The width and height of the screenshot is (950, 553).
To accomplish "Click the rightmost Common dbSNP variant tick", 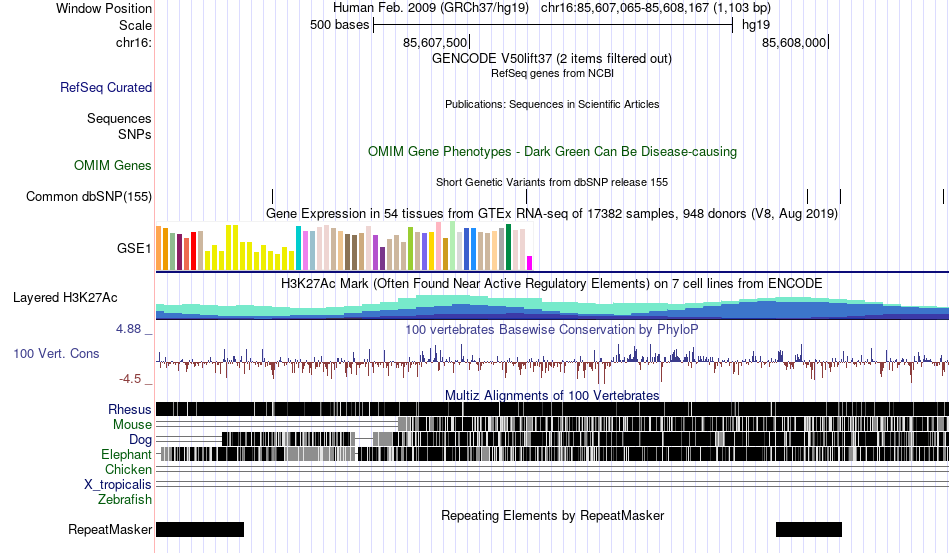I will tap(943, 196).
